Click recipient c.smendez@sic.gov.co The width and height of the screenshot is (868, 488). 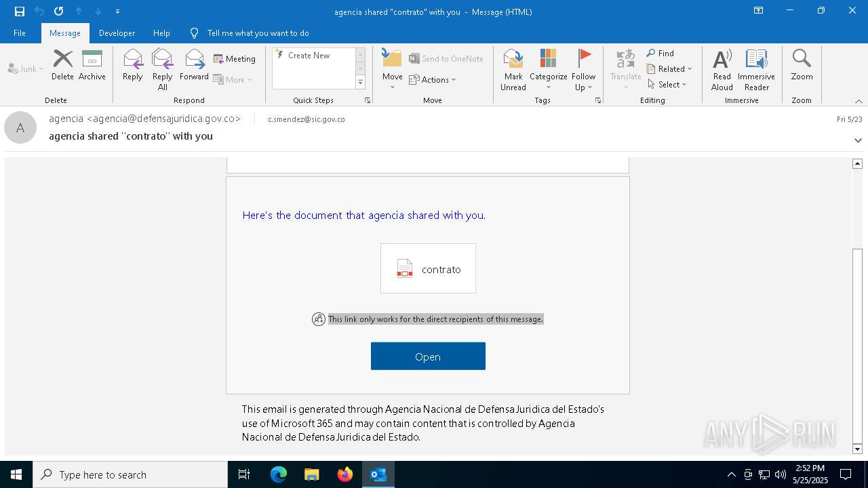pyautogui.click(x=307, y=119)
